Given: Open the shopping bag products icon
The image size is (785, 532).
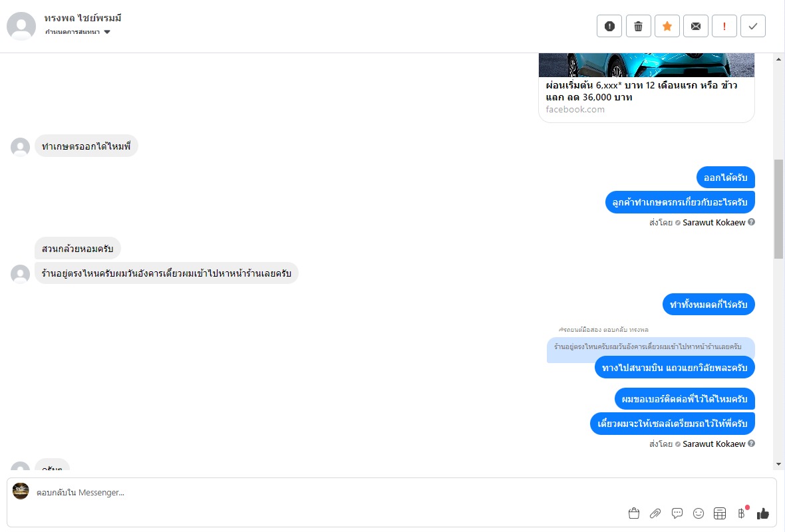Looking at the screenshot, I should pos(634,513).
